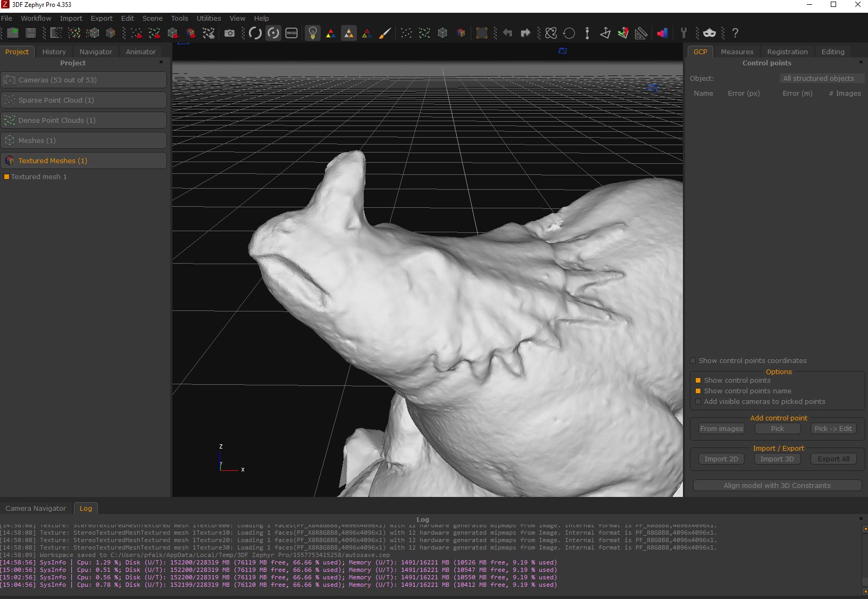Screen dimensions: 868x599
Task: Click the Import 2D button
Action: (721, 459)
